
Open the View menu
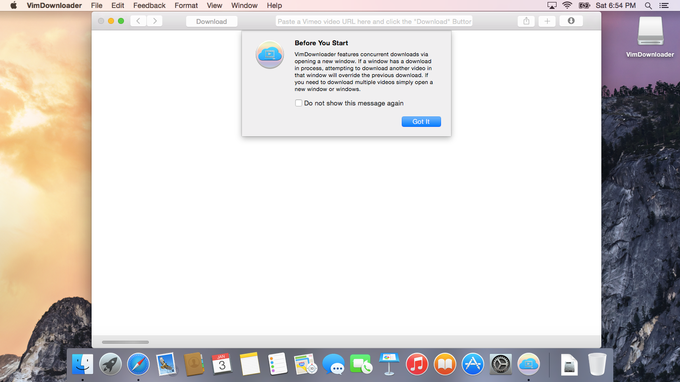214,6
